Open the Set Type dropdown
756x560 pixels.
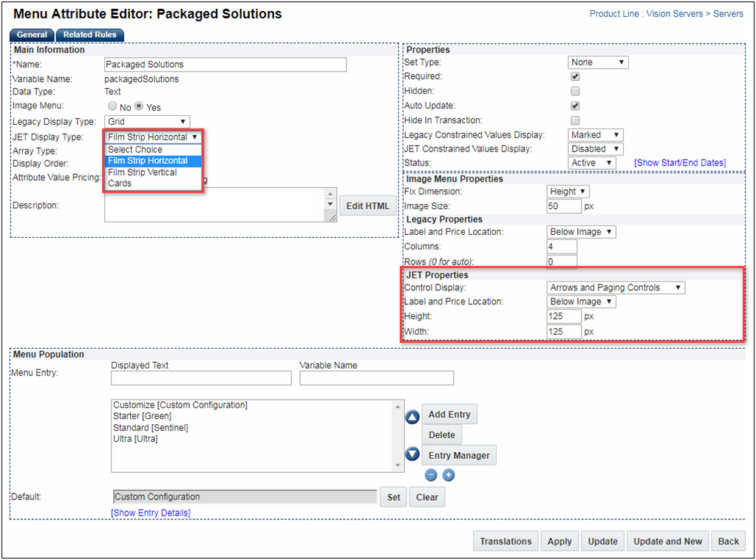[x=597, y=62]
